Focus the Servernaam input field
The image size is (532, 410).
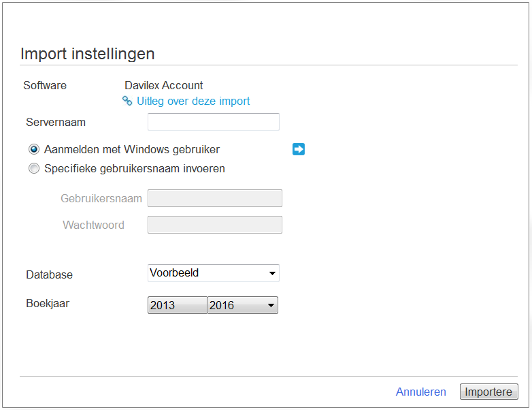(x=214, y=122)
